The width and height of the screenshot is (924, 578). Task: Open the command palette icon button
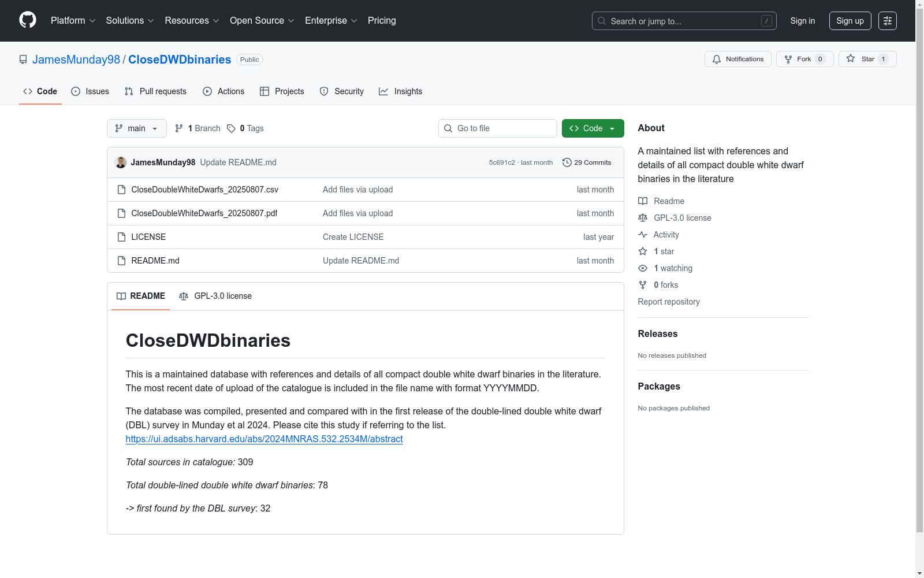(888, 21)
